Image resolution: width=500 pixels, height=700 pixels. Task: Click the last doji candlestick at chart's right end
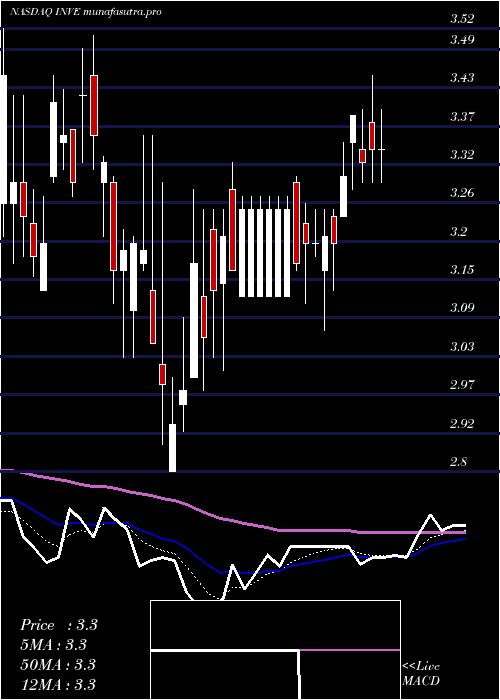point(381,150)
